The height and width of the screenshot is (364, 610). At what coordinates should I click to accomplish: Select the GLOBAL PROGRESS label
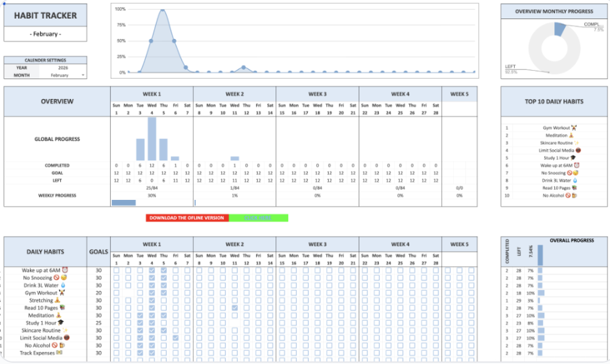pos(57,139)
